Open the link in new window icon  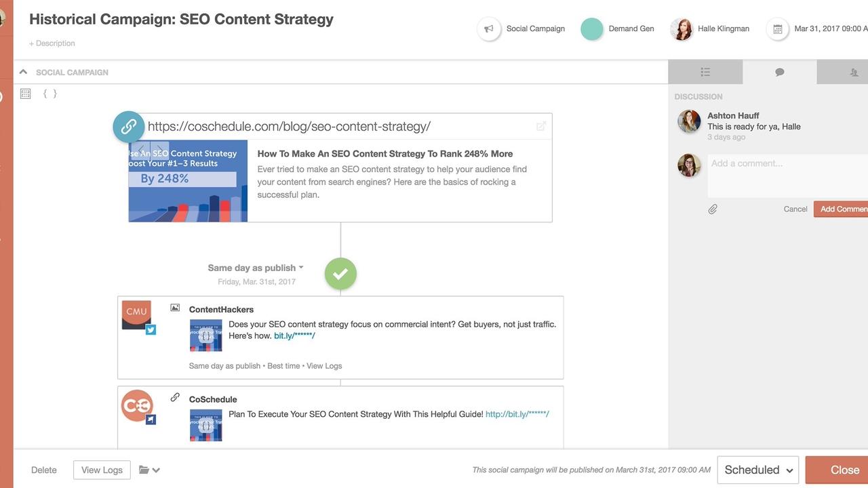[x=541, y=126]
